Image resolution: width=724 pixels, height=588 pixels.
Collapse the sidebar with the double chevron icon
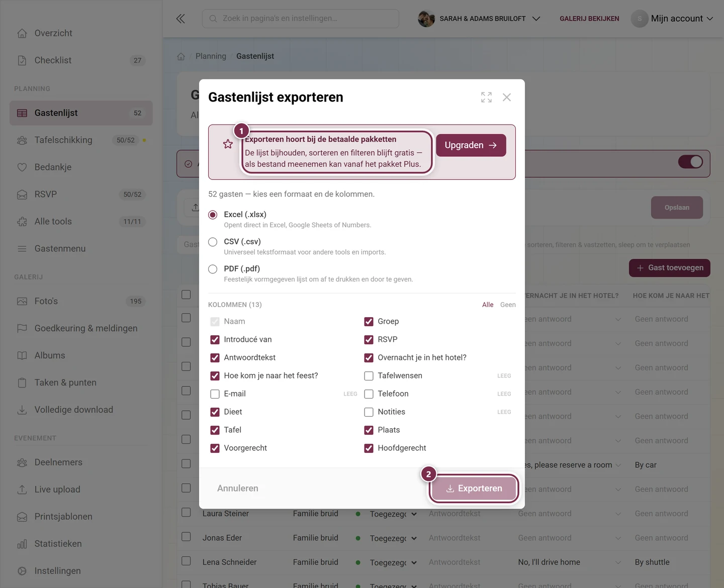pos(180,19)
